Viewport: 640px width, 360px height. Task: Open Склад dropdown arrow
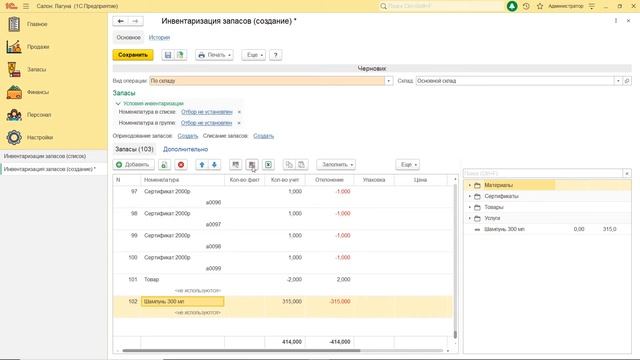pos(618,81)
